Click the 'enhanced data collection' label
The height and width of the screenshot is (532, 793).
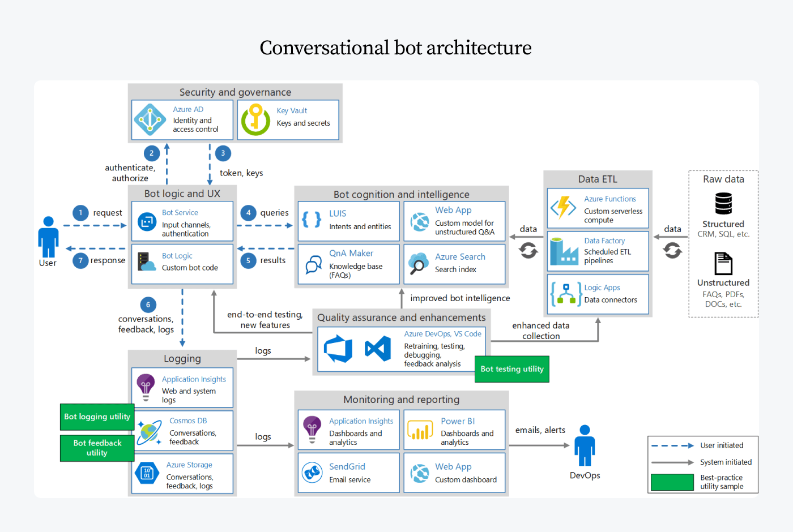pyautogui.click(x=541, y=331)
